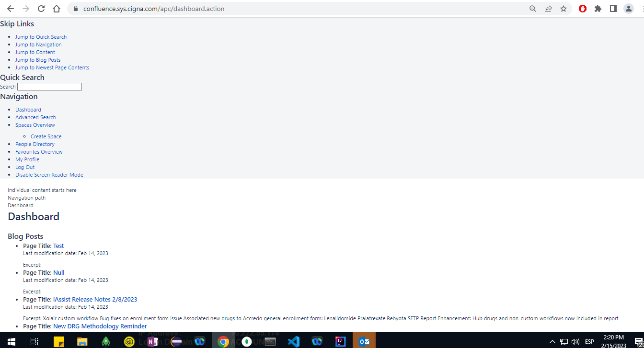
Task: Share this page using the share icon
Action: [x=548, y=9]
